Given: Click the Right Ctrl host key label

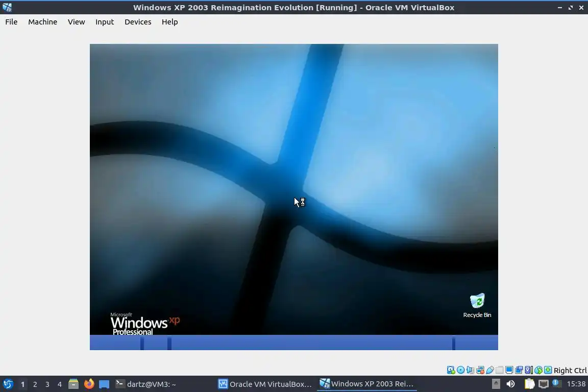Looking at the screenshot, I should point(570,370).
